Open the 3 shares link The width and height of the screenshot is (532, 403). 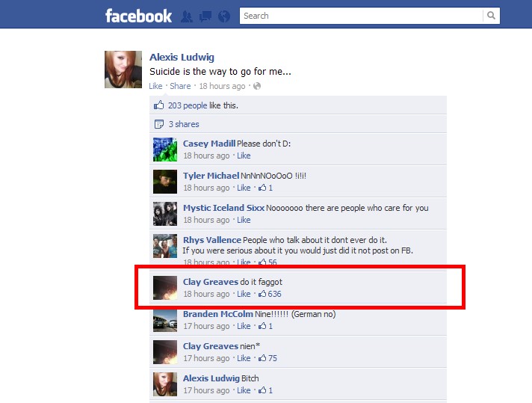tap(184, 124)
